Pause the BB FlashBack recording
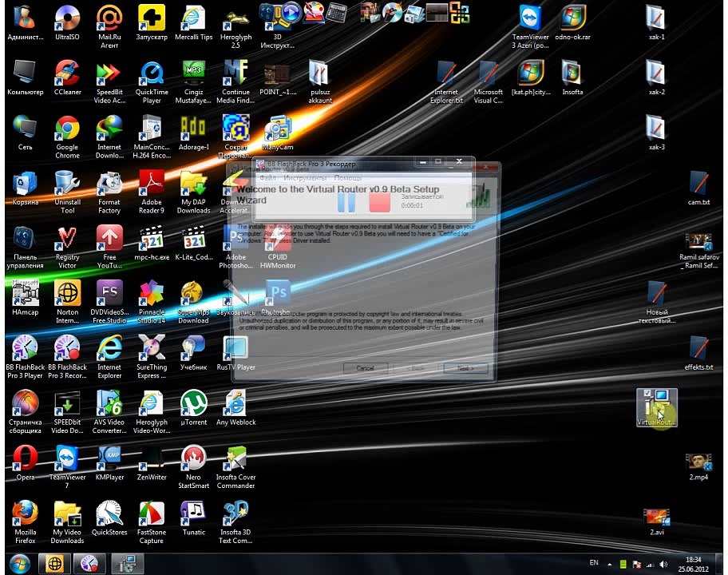The height and width of the screenshot is (575, 728). pos(346,202)
